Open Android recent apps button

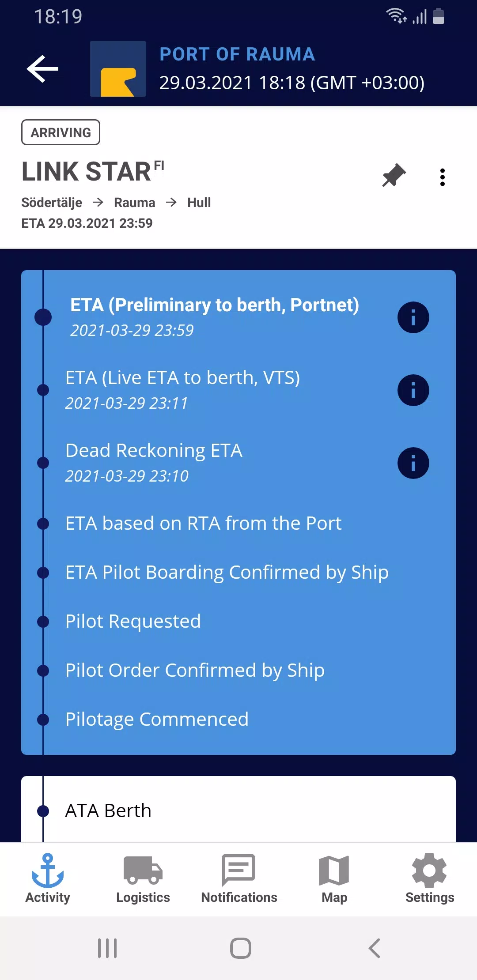point(107,948)
